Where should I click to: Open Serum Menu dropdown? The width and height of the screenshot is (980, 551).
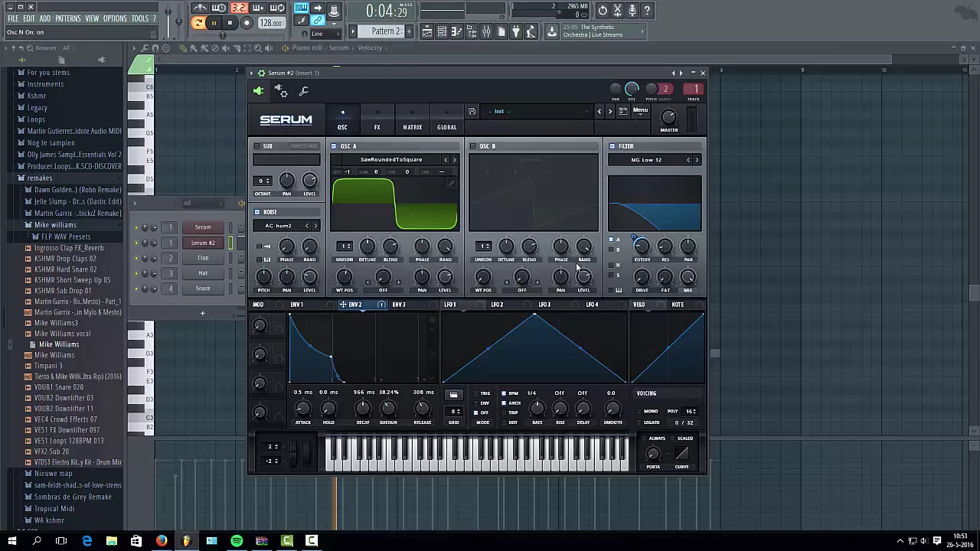640,111
